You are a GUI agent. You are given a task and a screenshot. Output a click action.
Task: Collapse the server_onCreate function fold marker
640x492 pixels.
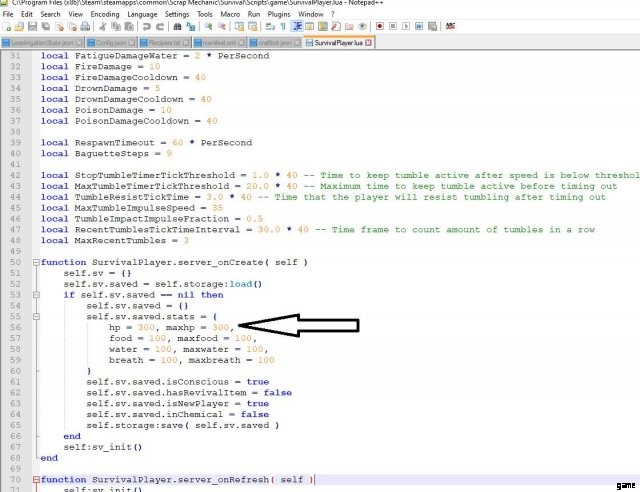(37, 263)
